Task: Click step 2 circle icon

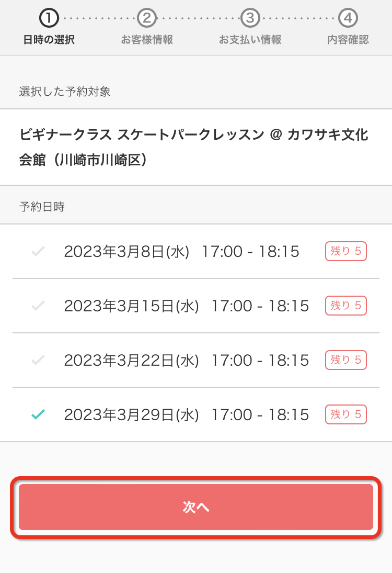Action: tap(147, 18)
